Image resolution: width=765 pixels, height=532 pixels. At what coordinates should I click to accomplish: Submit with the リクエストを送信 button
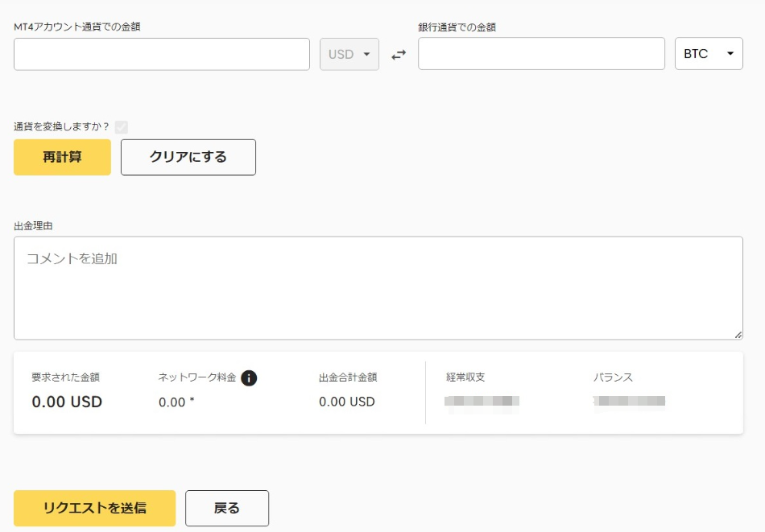pos(94,508)
